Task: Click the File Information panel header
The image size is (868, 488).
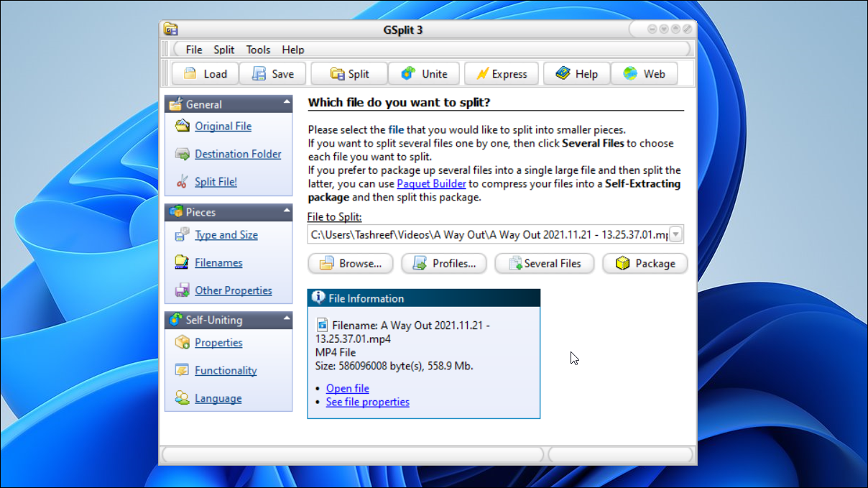Action: click(x=424, y=298)
